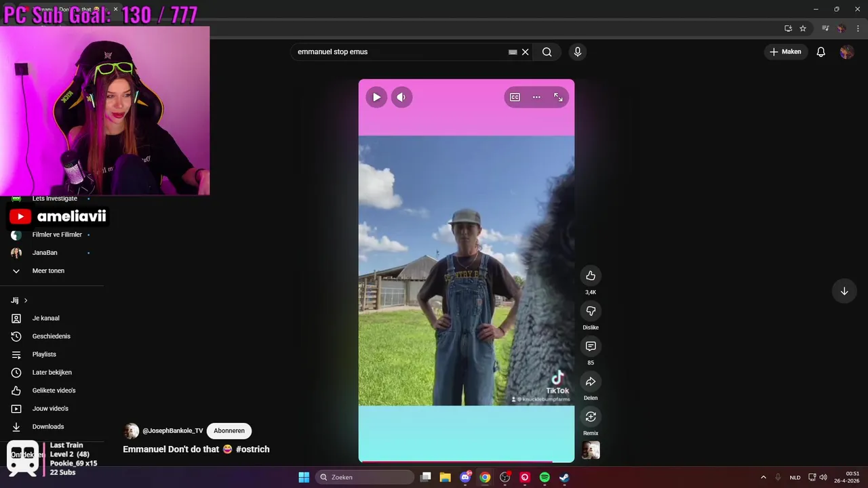
Task: Open NLD keyboard language switcher
Action: pyautogui.click(x=795, y=477)
